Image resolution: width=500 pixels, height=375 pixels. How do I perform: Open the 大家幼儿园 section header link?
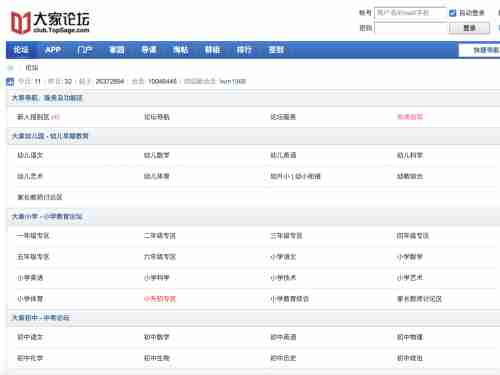50,136
